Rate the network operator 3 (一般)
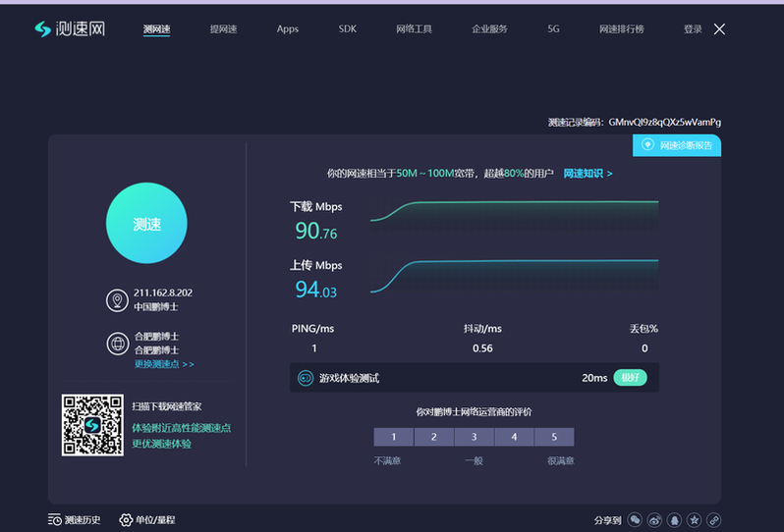784x532 pixels. [474, 437]
